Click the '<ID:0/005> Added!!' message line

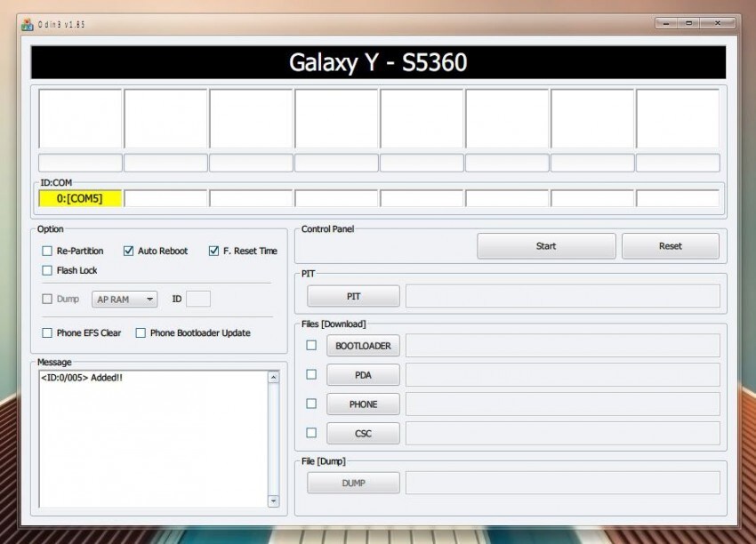[82, 377]
